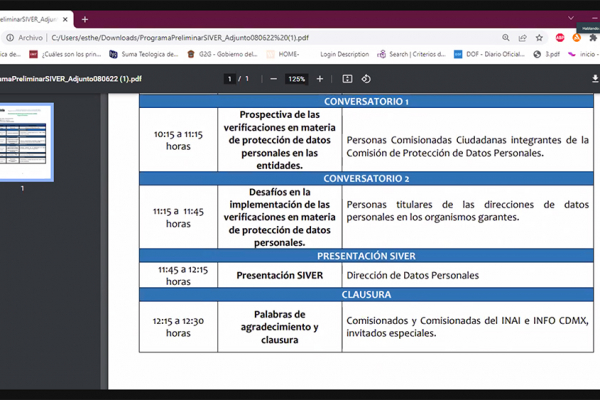Image resolution: width=600 pixels, height=400 pixels.
Task: Click the share page icon
Action: (x=522, y=38)
